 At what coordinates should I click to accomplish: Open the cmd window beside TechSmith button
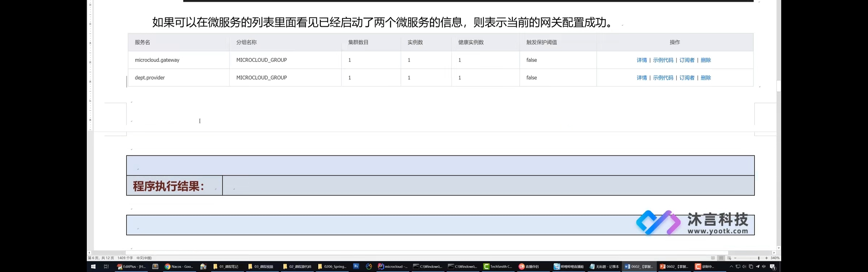pyautogui.click(x=463, y=267)
